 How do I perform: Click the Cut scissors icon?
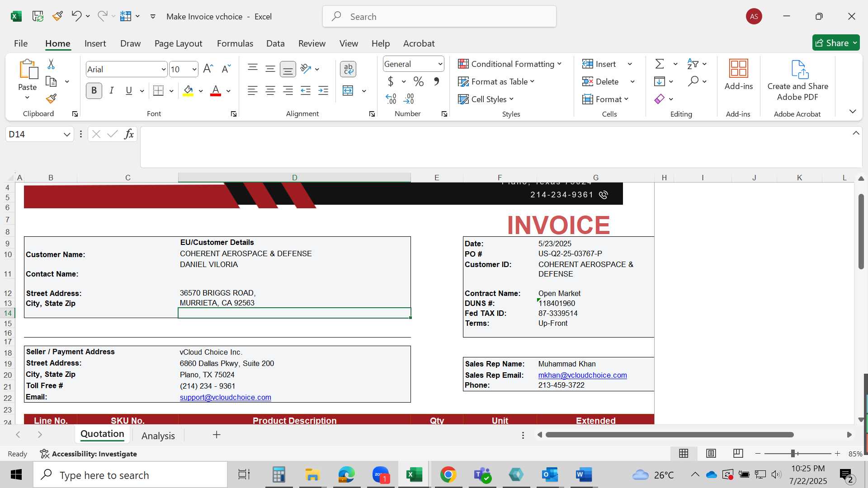pos(51,64)
